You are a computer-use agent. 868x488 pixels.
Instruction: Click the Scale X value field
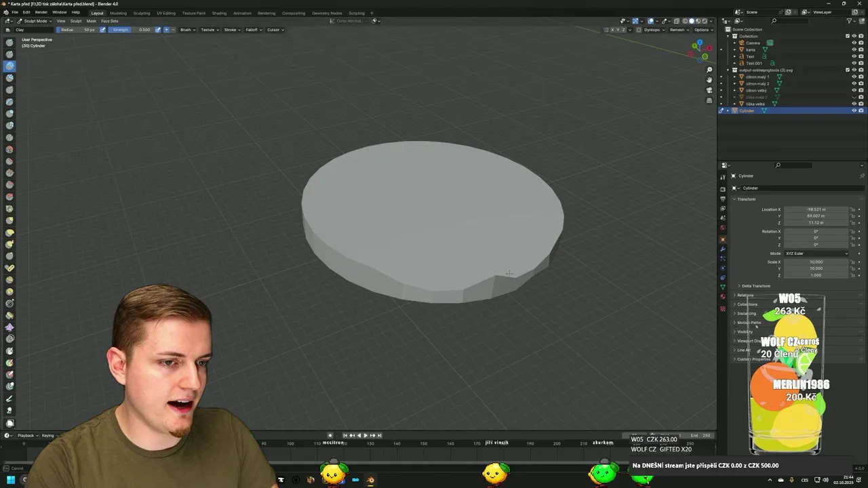pos(816,262)
